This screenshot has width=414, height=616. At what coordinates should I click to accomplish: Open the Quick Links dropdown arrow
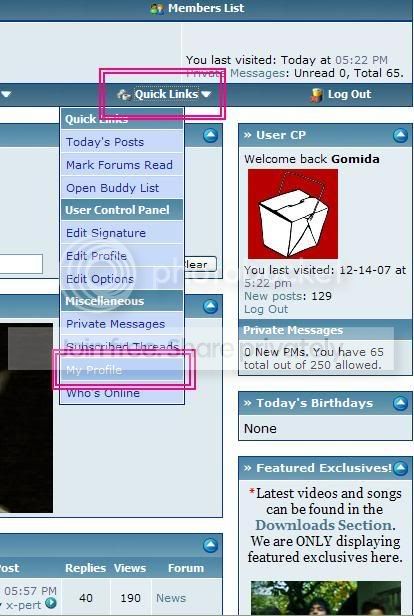pyautogui.click(x=206, y=94)
